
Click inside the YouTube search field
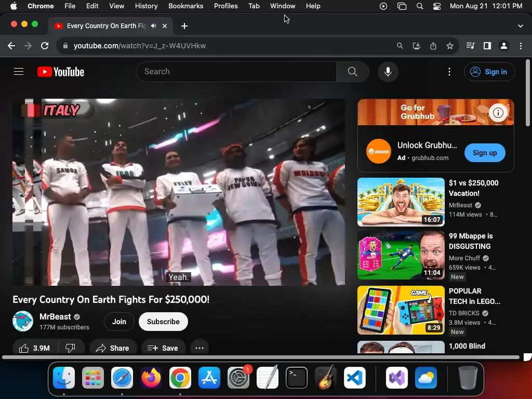pyautogui.click(x=236, y=72)
